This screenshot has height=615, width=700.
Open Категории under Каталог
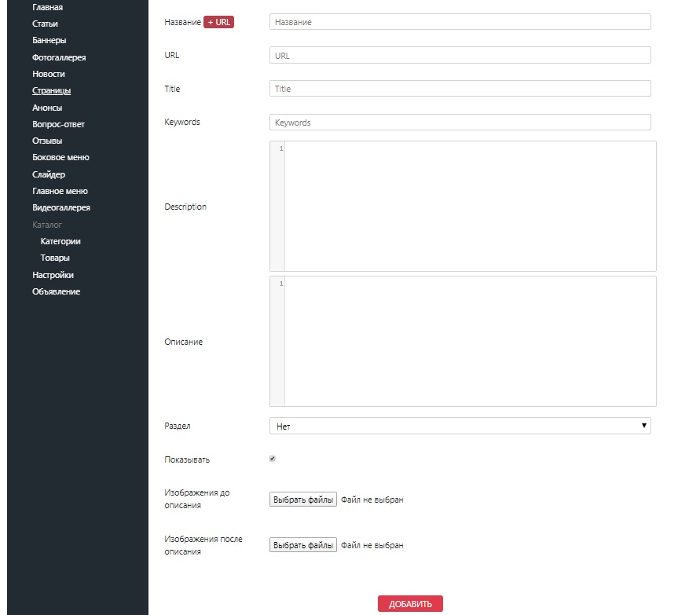tap(60, 241)
